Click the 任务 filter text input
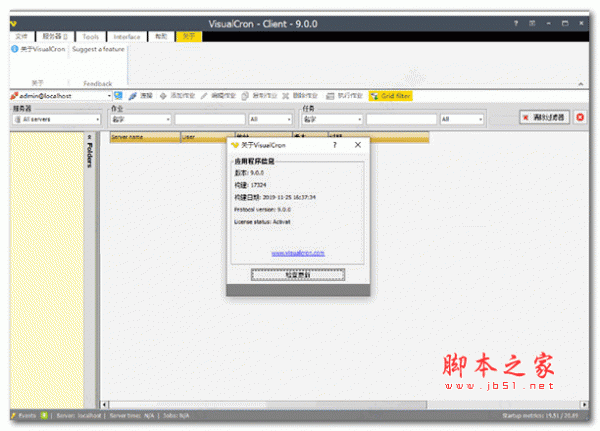The width and height of the screenshot is (600, 431). (401, 119)
